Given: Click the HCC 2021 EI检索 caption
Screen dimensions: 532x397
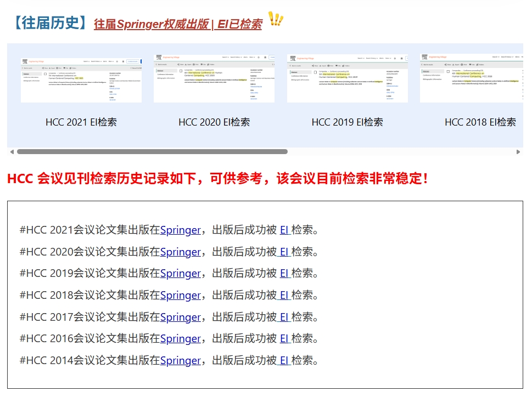Looking at the screenshot, I should pyautogui.click(x=81, y=122).
